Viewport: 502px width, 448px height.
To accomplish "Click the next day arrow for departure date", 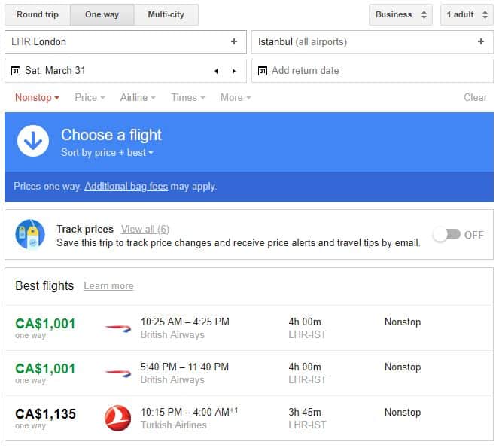I will (x=233, y=72).
